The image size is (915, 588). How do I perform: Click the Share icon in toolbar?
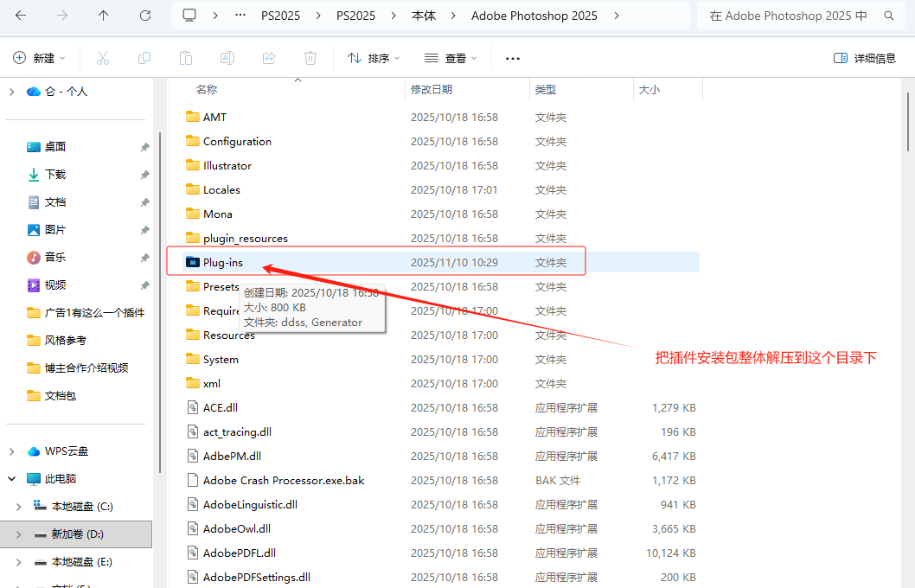tap(269, 58)
